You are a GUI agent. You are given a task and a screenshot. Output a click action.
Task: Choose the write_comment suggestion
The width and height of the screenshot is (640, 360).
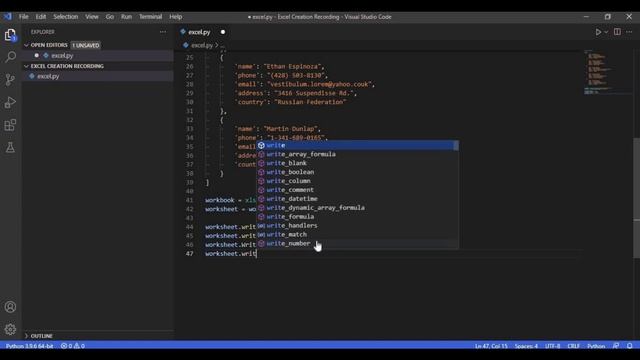(355, 190)
